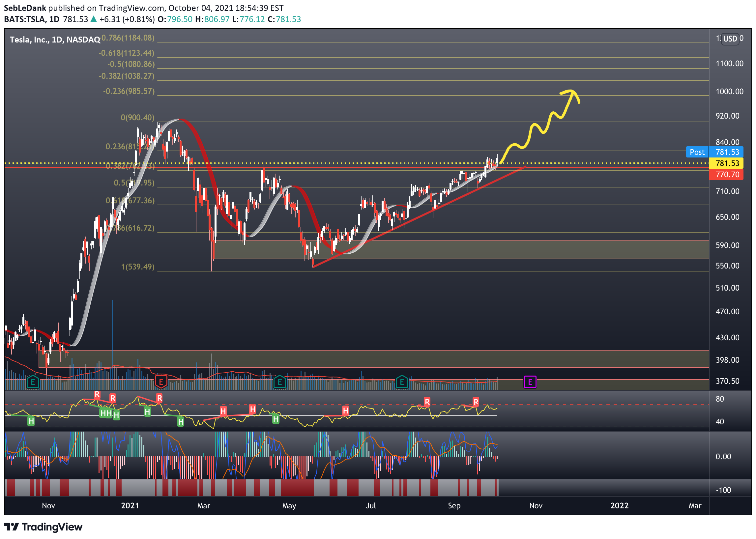
Task: Click the SebLeDank author name
Action: click(x=25, y=8)
